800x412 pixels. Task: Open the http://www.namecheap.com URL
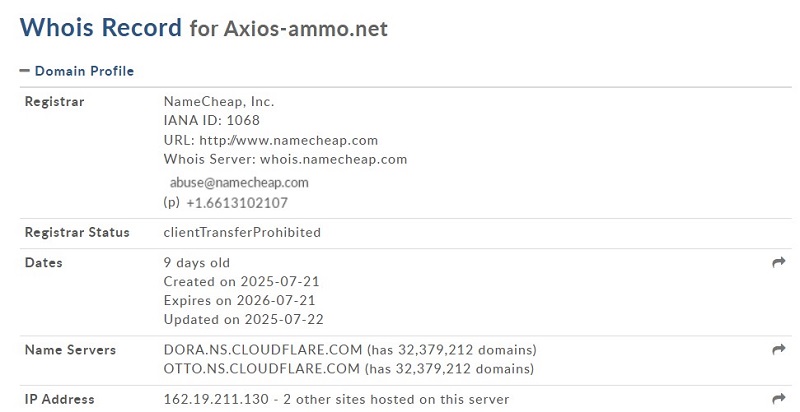coord(288,140)
